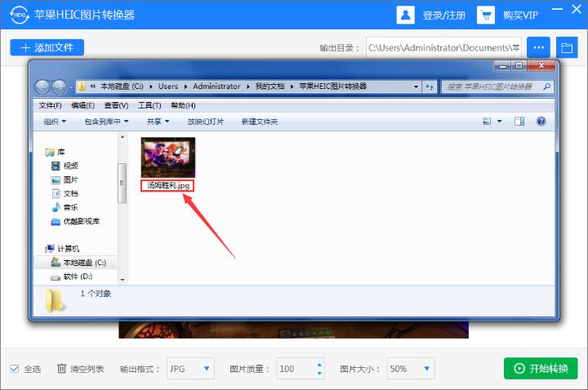Screen dimensions: 588x390
Task: Click the 添加文件 add file button
Action: [47, 47]
